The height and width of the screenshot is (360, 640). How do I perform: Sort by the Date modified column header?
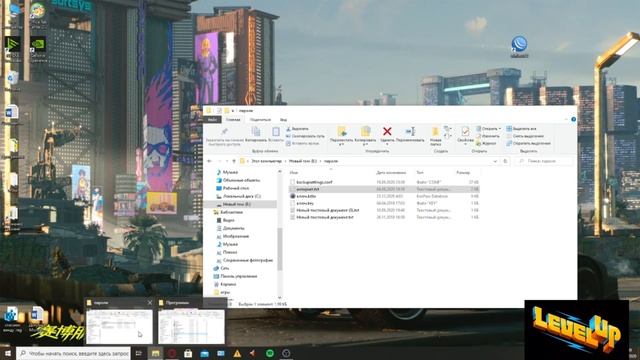point(391,173)
